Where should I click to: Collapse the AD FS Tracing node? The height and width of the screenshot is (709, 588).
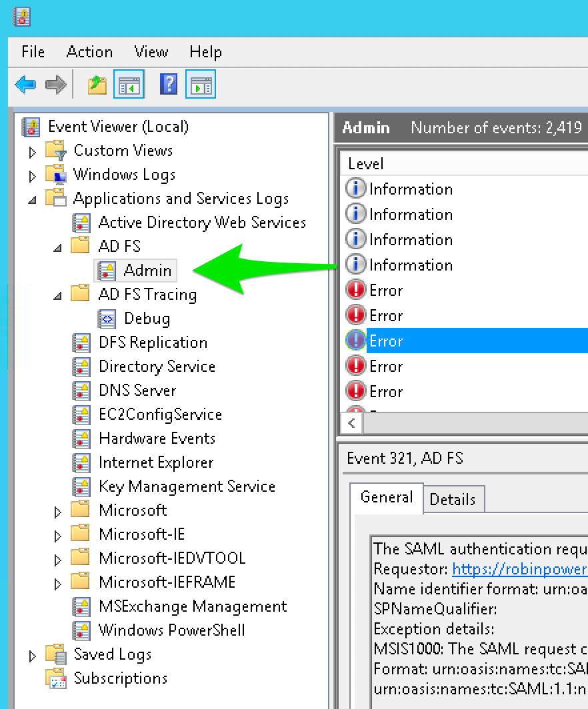click(x=57, y=296)
